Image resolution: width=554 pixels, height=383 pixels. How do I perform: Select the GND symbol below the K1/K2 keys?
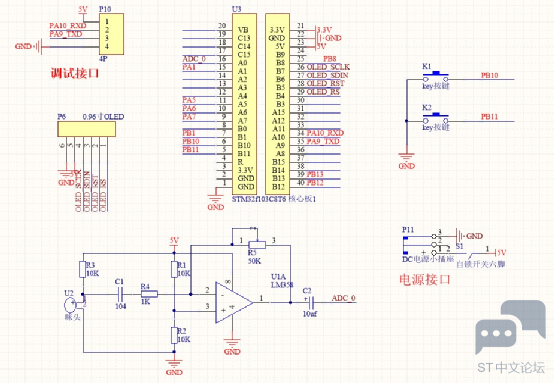tap(406, 161)
